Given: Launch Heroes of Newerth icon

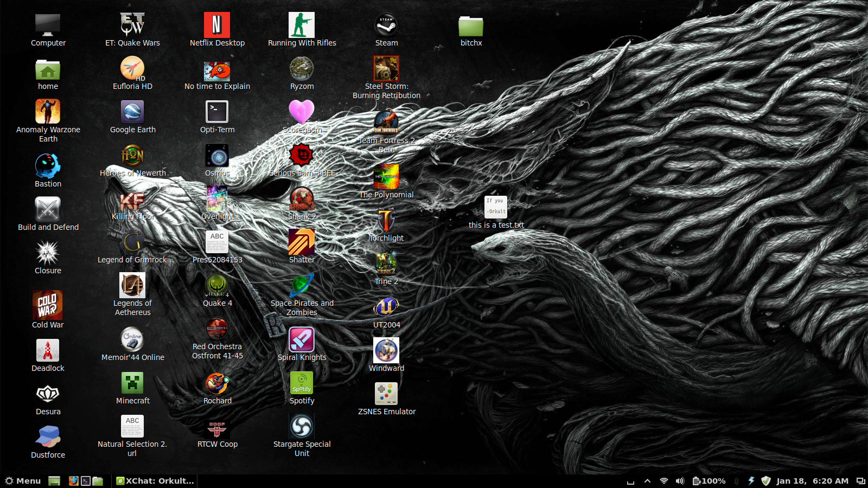Looking at the screenshot, I should [132, 155].
